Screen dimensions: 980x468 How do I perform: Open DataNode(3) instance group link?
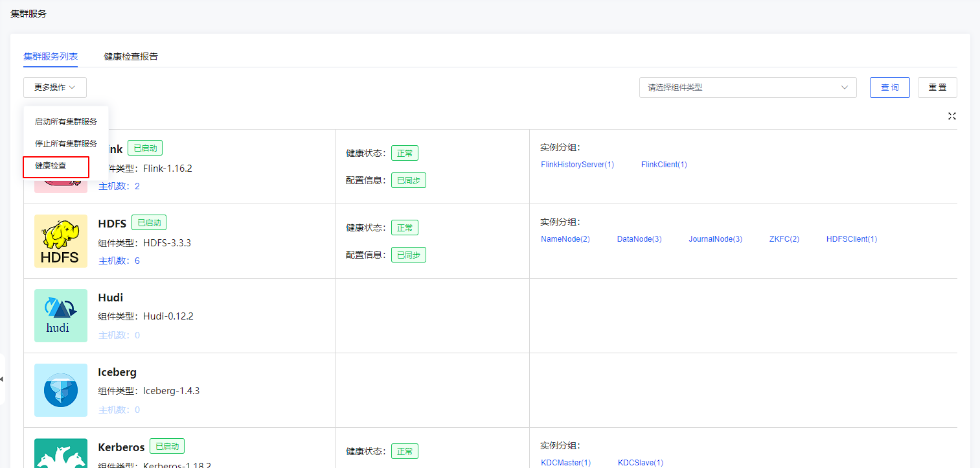coord(639,239)
